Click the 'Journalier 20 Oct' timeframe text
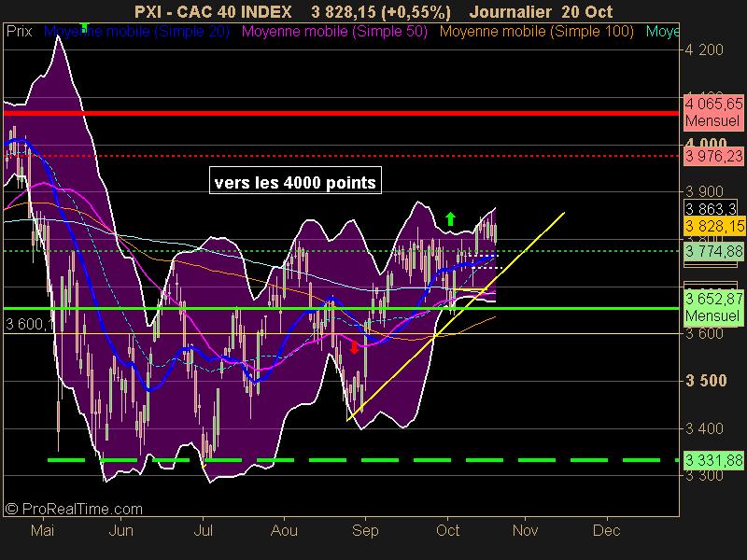The image size is (747, 560). pos(541,11)
